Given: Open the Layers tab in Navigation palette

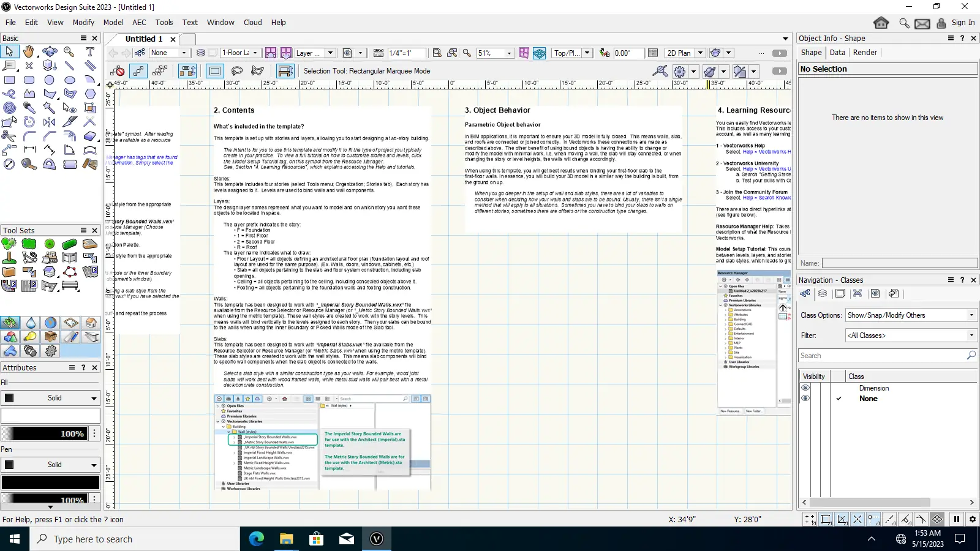Looking at the screenshot, I should [x=823, y=294].
